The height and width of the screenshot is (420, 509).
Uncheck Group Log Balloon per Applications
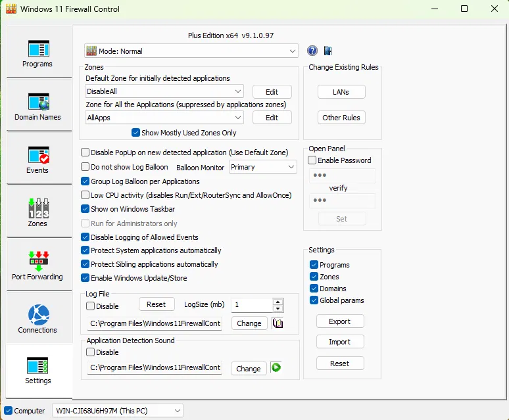pyautogui.click(x=85, y=181)
